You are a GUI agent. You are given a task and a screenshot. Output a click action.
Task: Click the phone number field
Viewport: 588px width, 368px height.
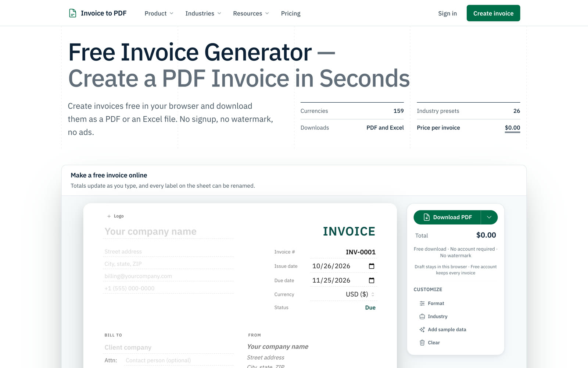point(168,289)
